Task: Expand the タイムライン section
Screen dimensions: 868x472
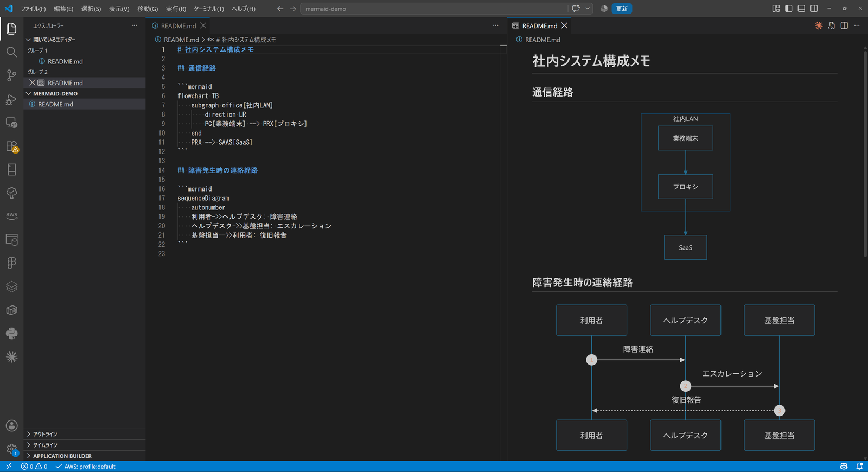Action: pyautogui.click(x=85, y=445)
